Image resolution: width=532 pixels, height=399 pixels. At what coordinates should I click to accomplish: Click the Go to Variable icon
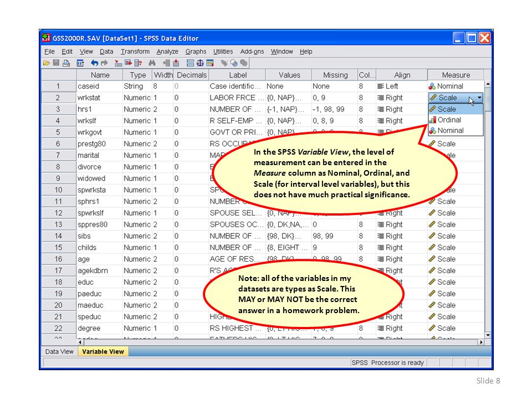click(128, 63)
